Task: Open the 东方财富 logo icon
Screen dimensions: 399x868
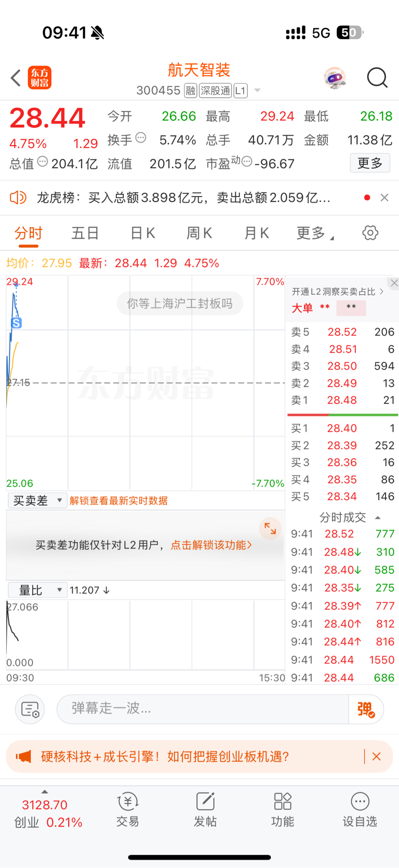Action: click(x=39, y=78)
